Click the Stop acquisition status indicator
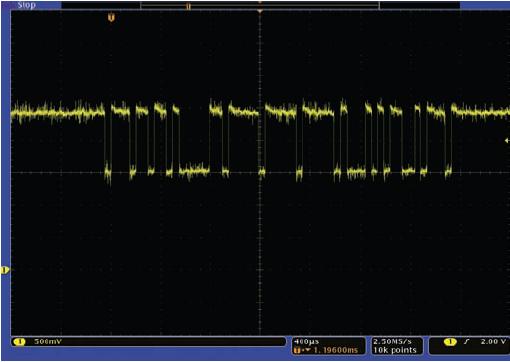The width and height of the screenshot is (510, 362). [x=26, y=5]
